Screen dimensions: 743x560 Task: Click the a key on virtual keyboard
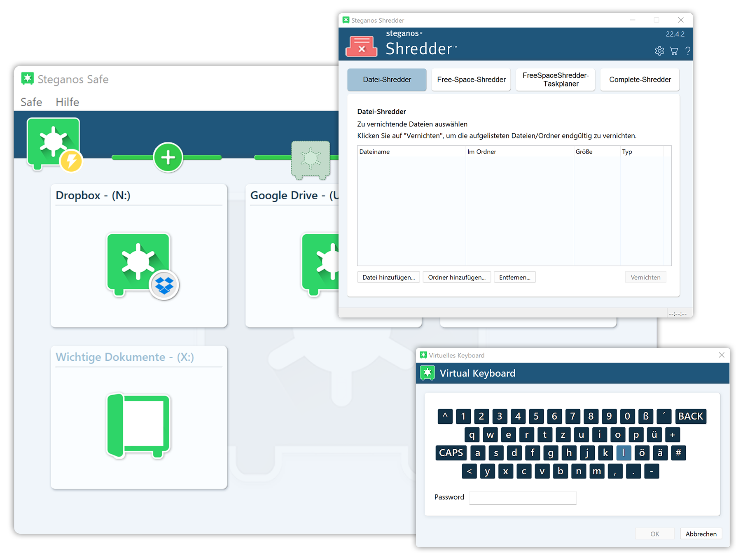click(478, 453)
